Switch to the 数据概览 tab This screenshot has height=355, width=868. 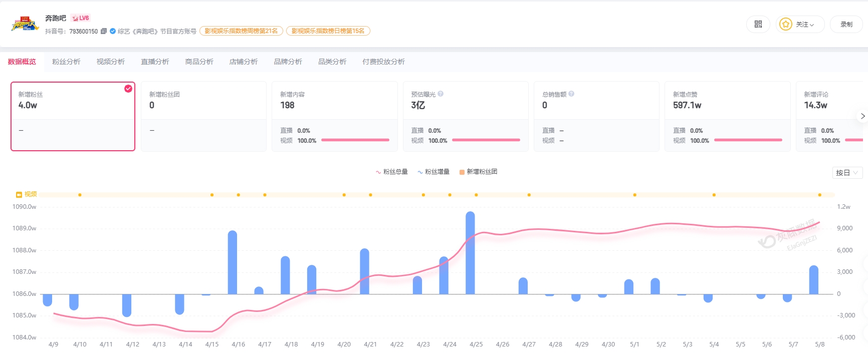tap(22, 62)
